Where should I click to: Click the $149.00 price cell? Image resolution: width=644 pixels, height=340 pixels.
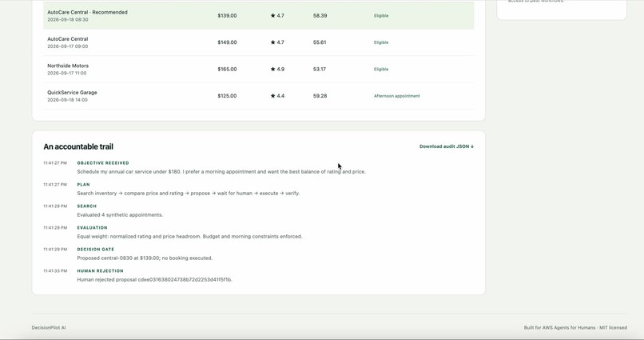point(227,42)
